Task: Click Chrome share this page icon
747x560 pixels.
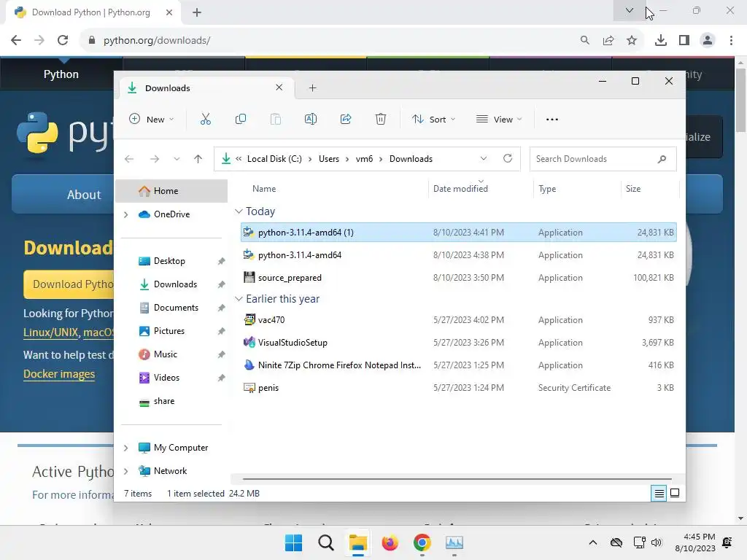Action: click(608, 41)
